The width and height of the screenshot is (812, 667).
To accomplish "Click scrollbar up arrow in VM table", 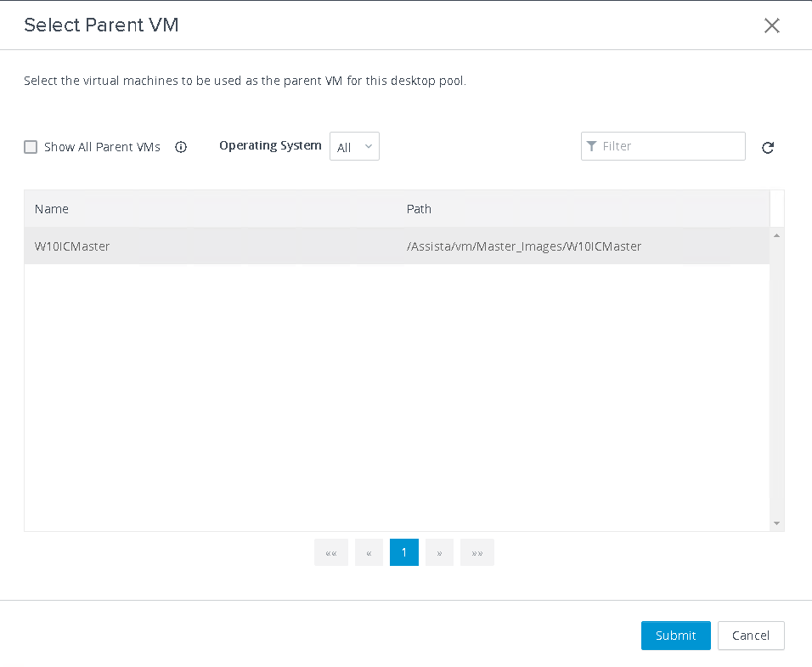I will (x=776, y=235).
